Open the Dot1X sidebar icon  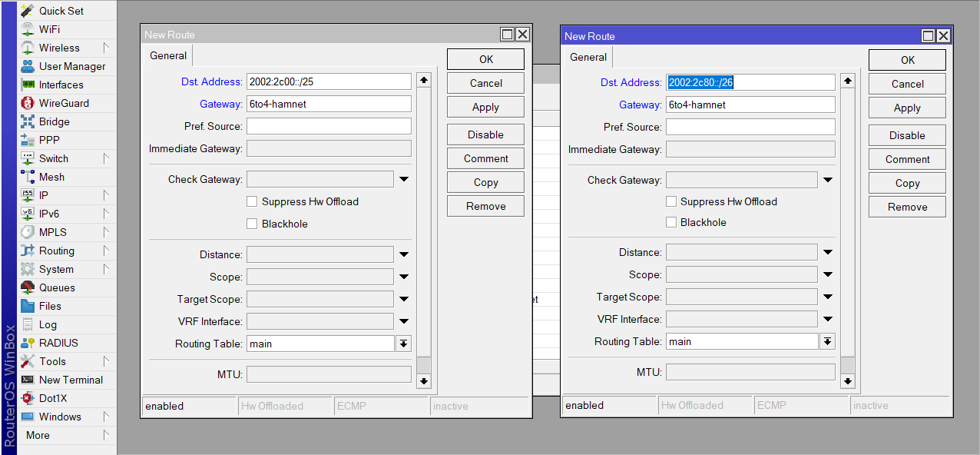tap(28, 398)
